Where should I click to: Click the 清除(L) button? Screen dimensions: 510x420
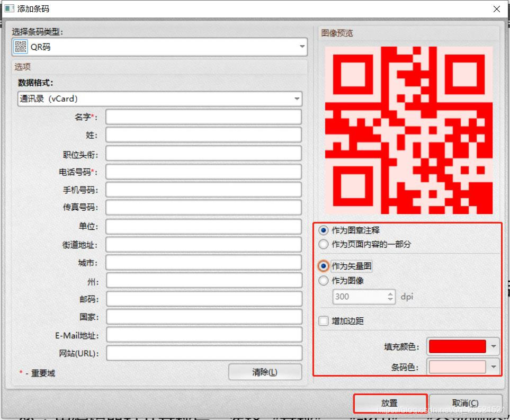(265, 372)
